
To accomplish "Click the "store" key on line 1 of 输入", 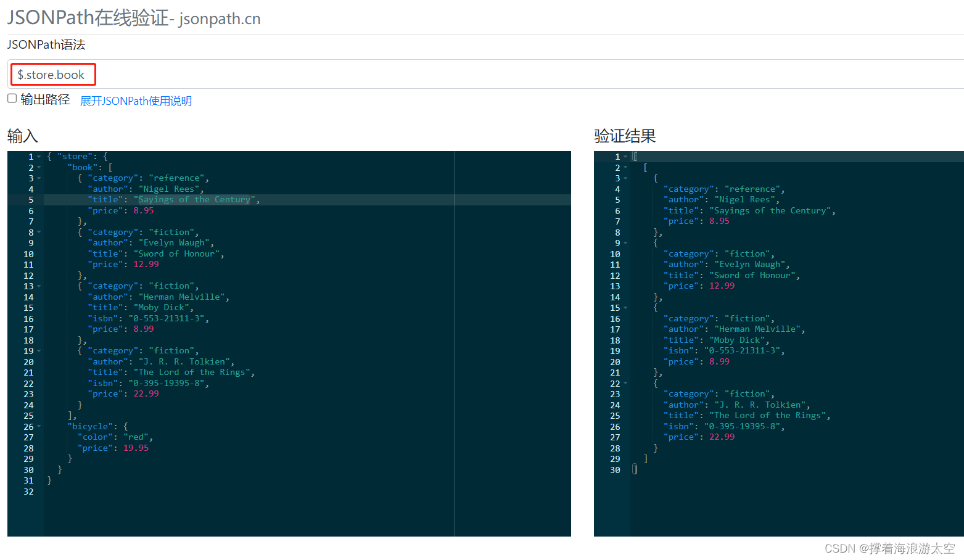I will 75,157.
